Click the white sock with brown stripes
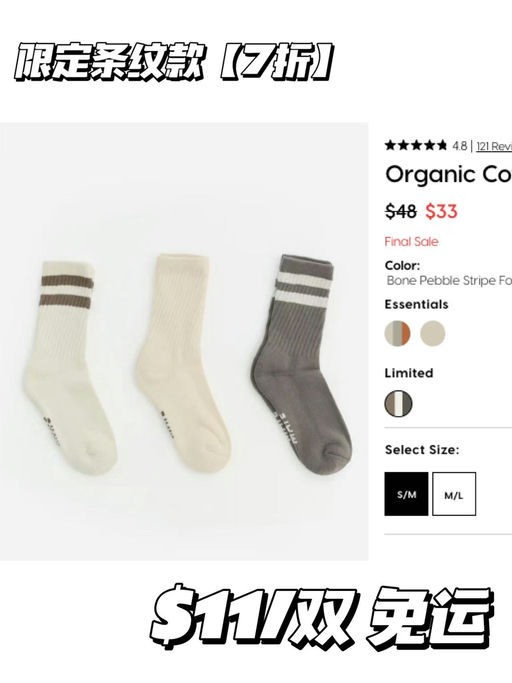 coord(68,365)
